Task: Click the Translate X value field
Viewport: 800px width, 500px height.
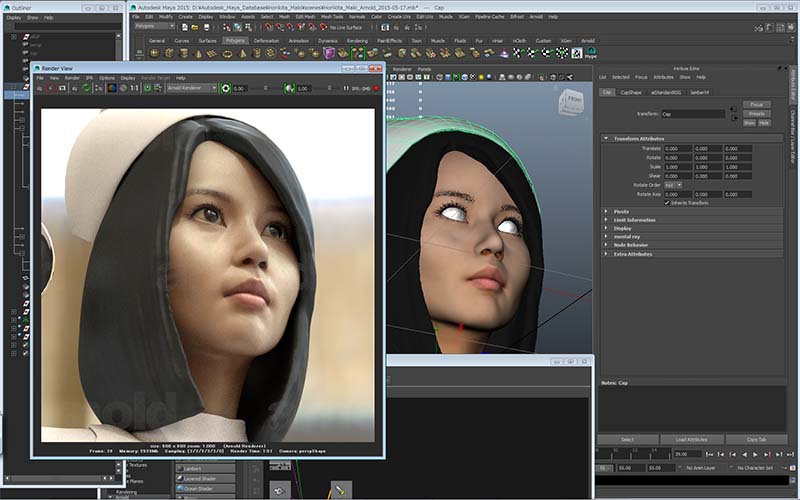Action: [x=678, y=148]
